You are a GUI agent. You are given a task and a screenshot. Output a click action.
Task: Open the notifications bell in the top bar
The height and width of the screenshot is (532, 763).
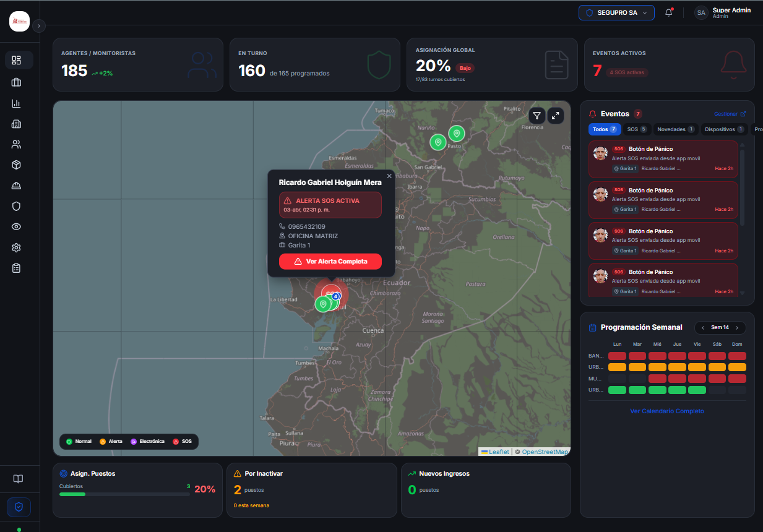point(668,12)
